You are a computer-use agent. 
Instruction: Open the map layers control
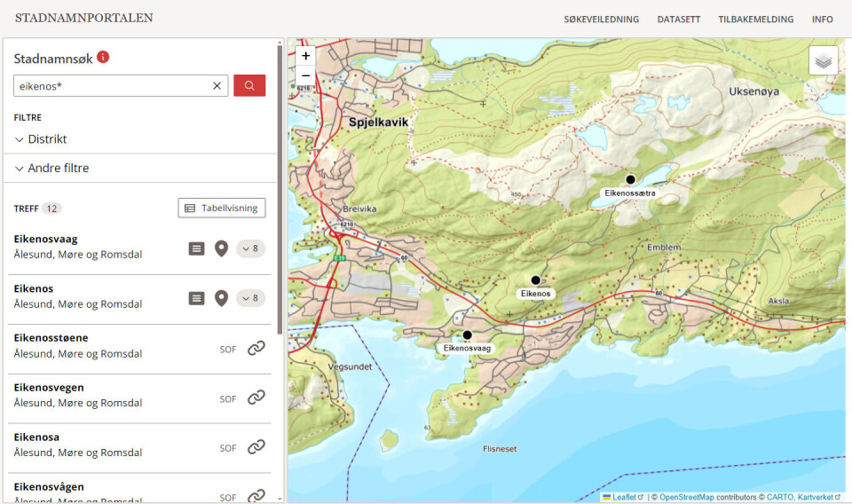(823, 61)
